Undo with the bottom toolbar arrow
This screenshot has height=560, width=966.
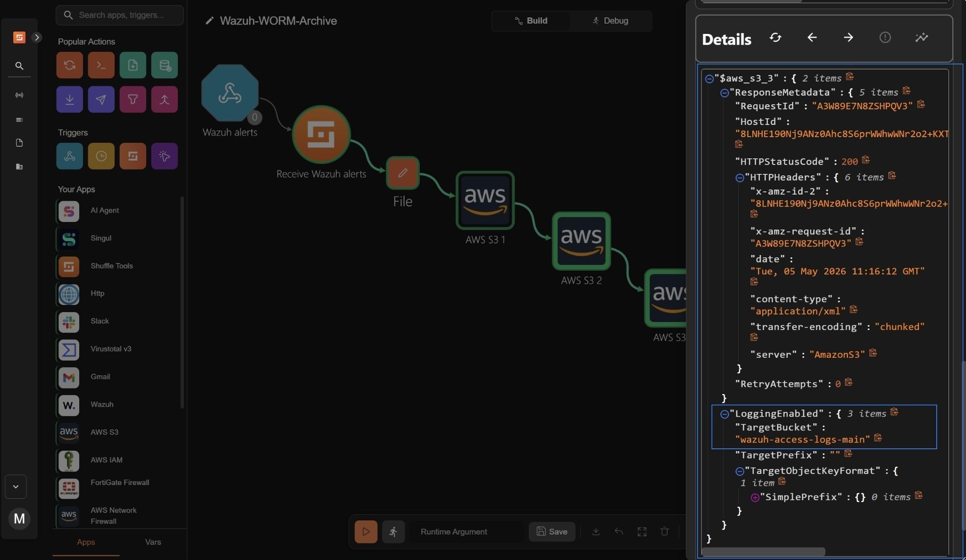[619, 532]
